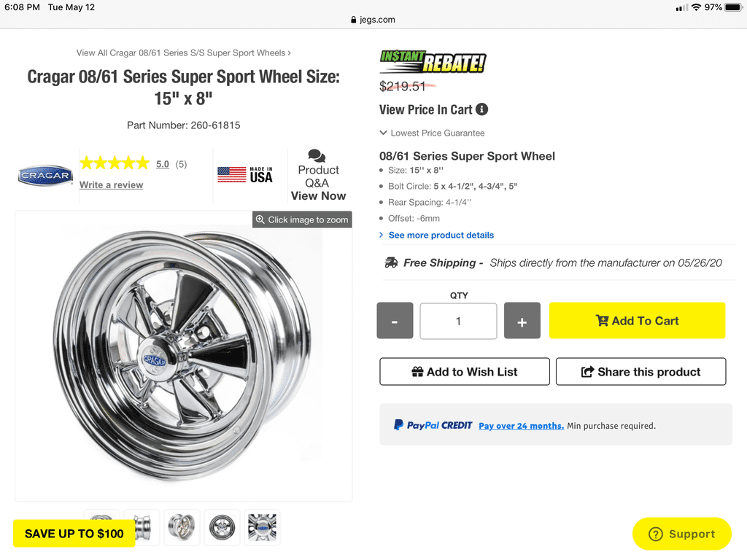Click the Product Q&A chat bubbles icon
This screenshot has width=747, height=560.
[317, 155]
